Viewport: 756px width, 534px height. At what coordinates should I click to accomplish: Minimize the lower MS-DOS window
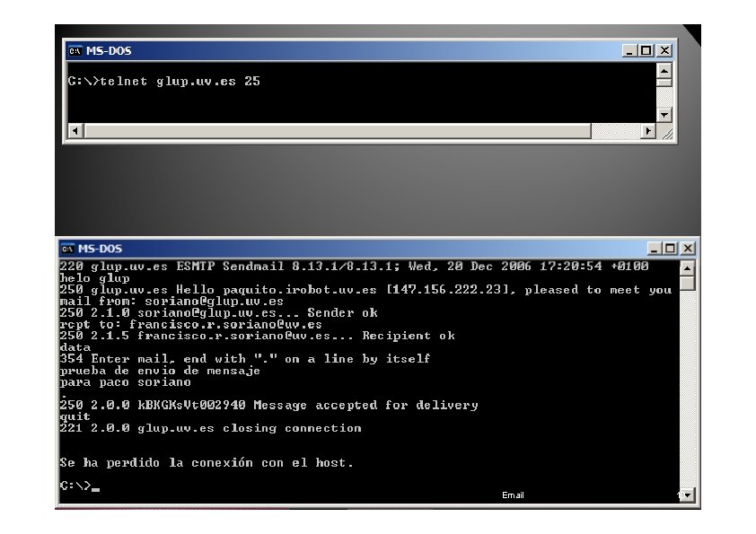(654, 249)
